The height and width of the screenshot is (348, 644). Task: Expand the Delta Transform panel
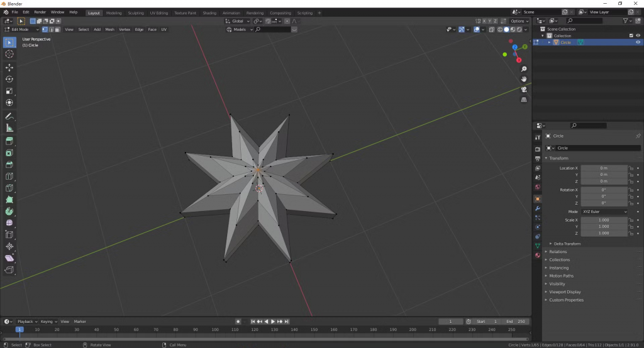pos(567,244)
